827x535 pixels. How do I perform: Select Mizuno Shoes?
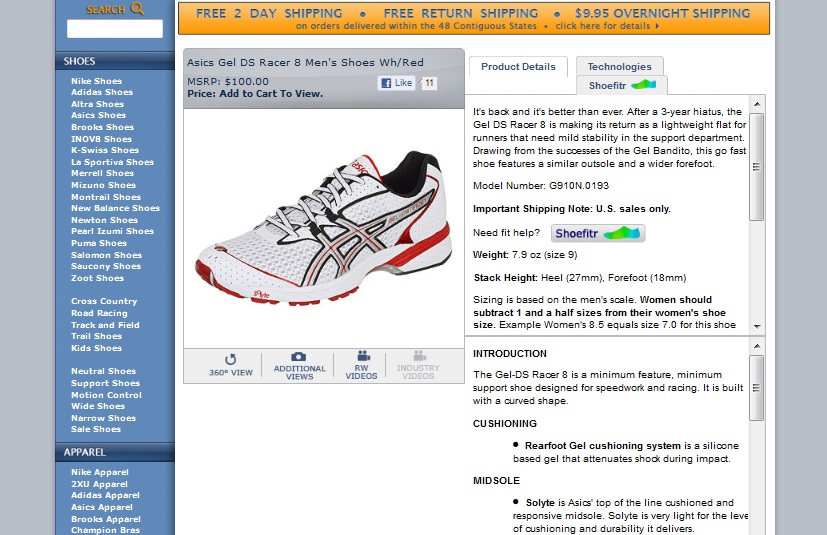pos(103,186)
